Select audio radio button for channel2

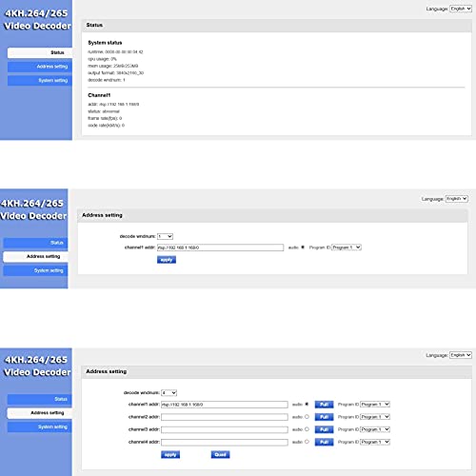click(x=307, y=417)
